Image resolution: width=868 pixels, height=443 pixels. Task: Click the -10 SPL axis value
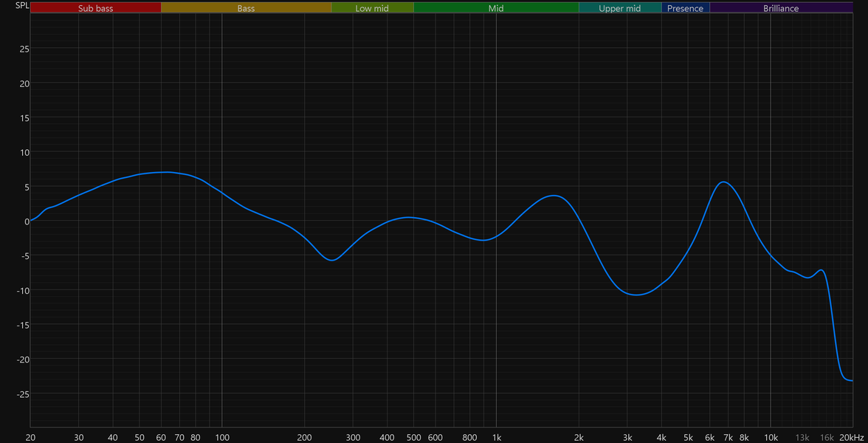(23, 290)
